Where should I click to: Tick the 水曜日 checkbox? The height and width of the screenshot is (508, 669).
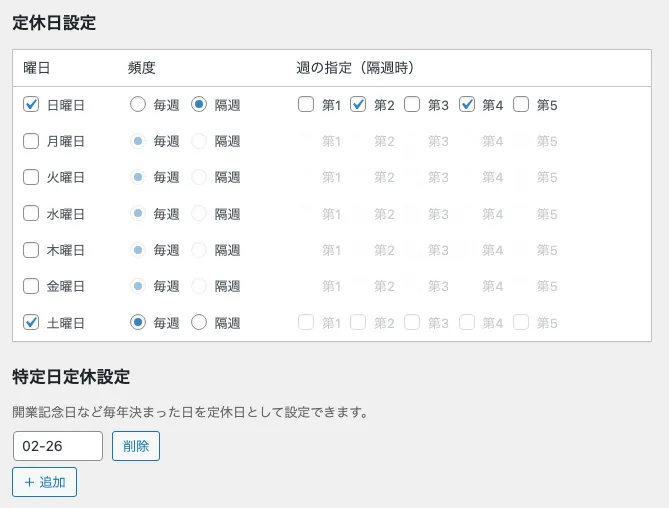31,214
